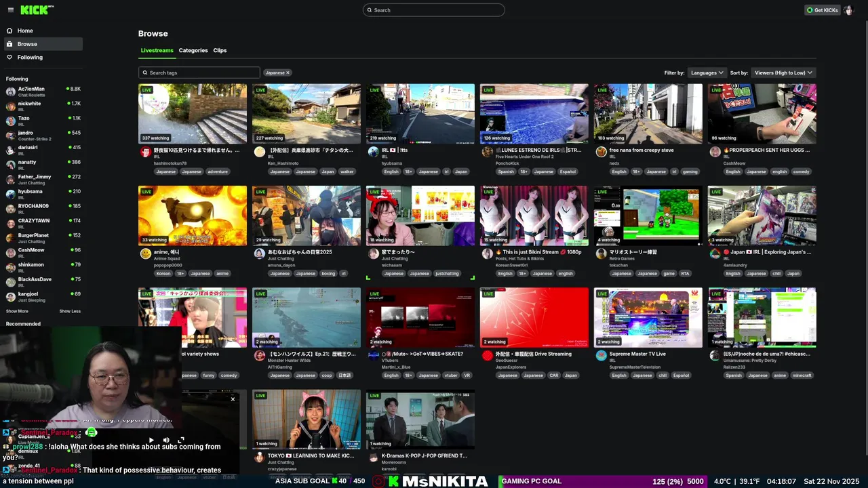The image size is (868, 488).
Task: Click CashMeow avatar in Following list
Action: (x=11, y=253)
